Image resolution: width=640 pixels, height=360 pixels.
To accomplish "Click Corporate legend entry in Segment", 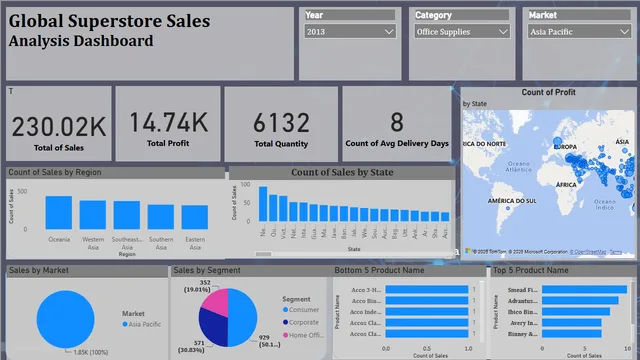I will [x=301, y=322].
